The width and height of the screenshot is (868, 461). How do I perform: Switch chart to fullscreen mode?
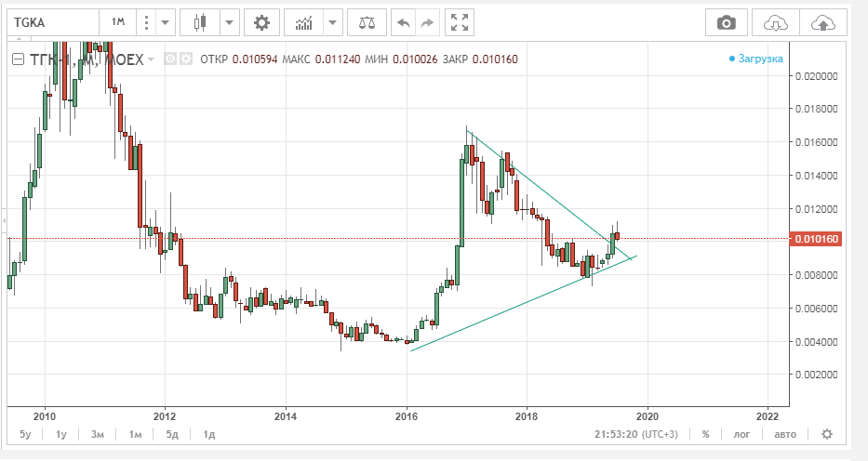pos(460,22)
